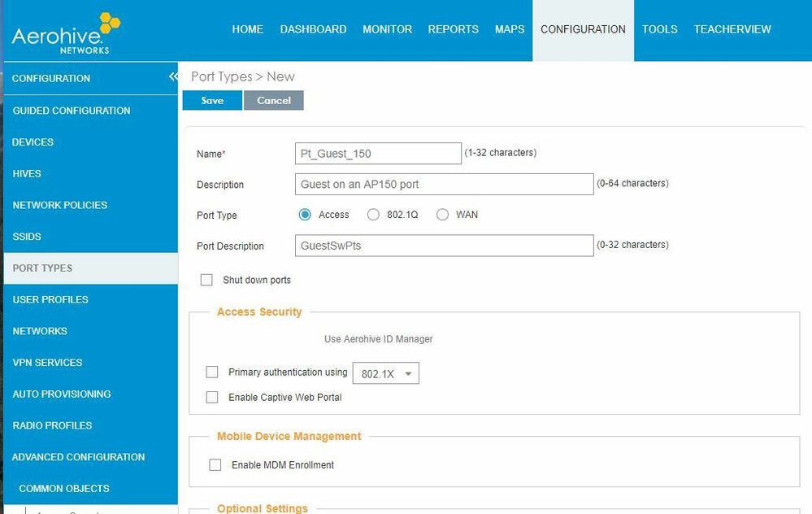Select the CONFIGURATION tab
This screenshot has height=514, width=812.
point(583,30)
